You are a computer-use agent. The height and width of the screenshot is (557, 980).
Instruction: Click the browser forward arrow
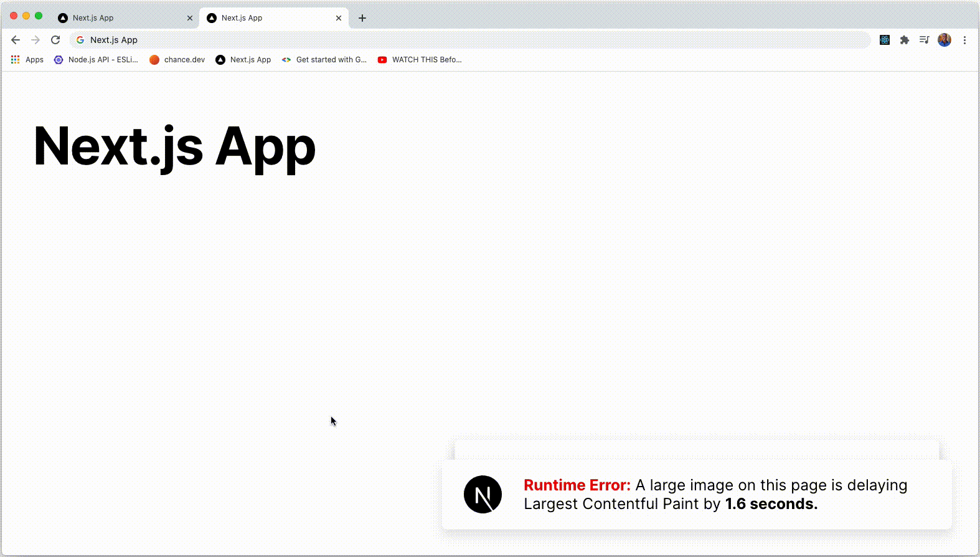[35, 40]
